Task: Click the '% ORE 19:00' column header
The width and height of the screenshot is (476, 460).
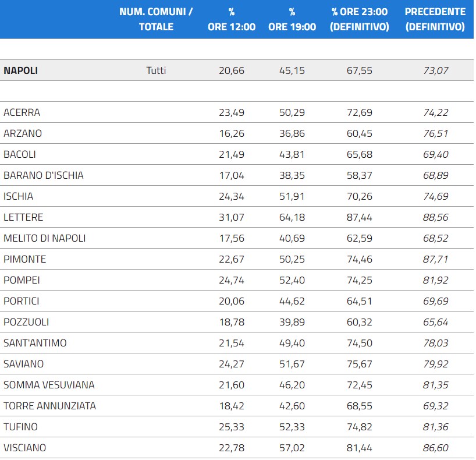Action: 292,19
